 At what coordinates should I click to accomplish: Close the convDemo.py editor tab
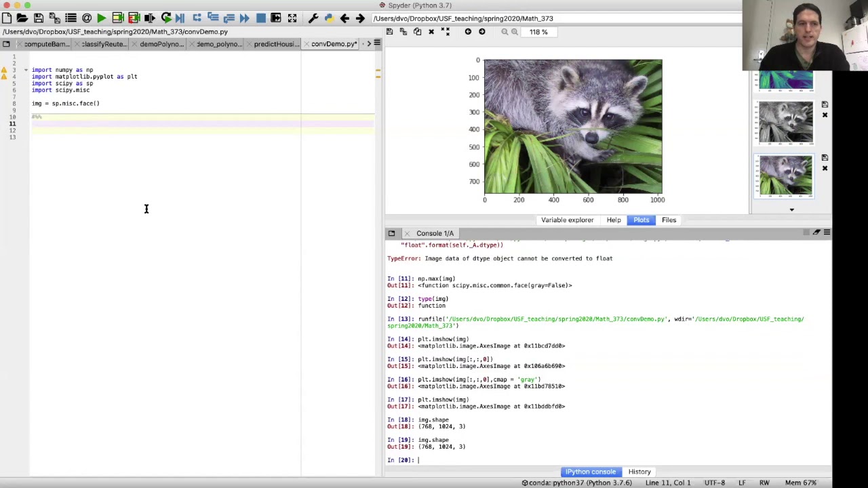pyautogui.click(x=306, y=44)
